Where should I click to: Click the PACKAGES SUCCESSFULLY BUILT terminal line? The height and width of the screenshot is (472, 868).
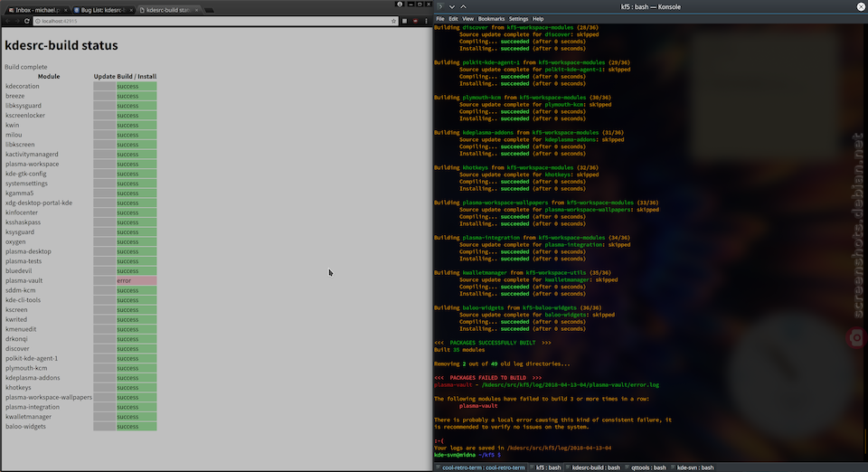tap(493, 343)
